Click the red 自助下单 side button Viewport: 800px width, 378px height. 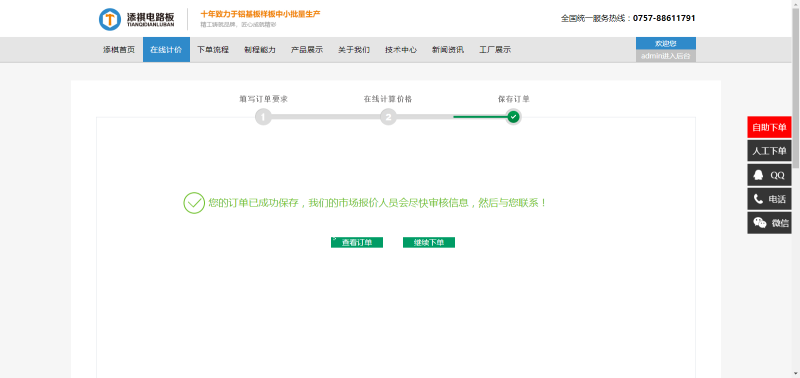769,127
